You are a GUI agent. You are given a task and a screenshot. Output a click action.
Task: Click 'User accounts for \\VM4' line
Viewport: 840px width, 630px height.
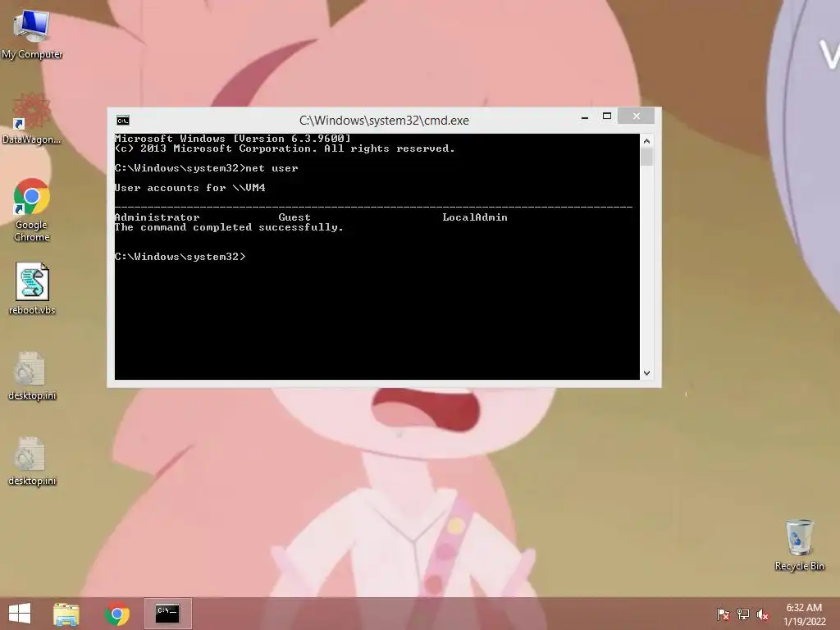(x=190, y=188)
